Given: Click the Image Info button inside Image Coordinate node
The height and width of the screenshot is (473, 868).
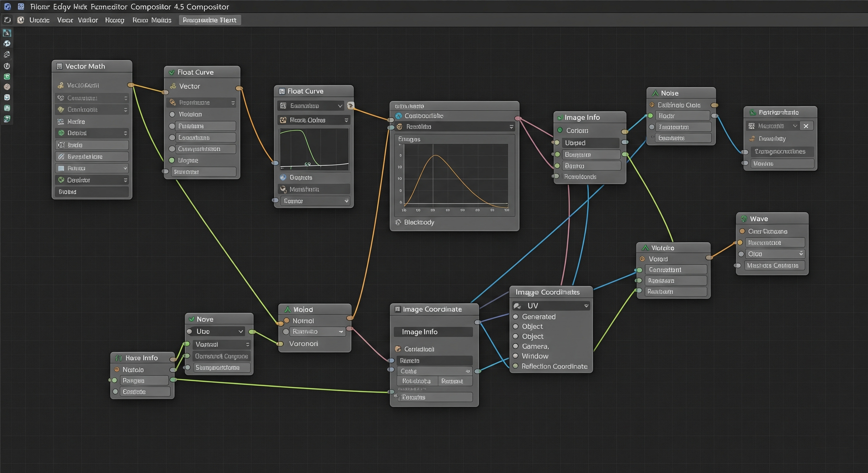Looking at the screenshot, I should [x=433, y=332].
